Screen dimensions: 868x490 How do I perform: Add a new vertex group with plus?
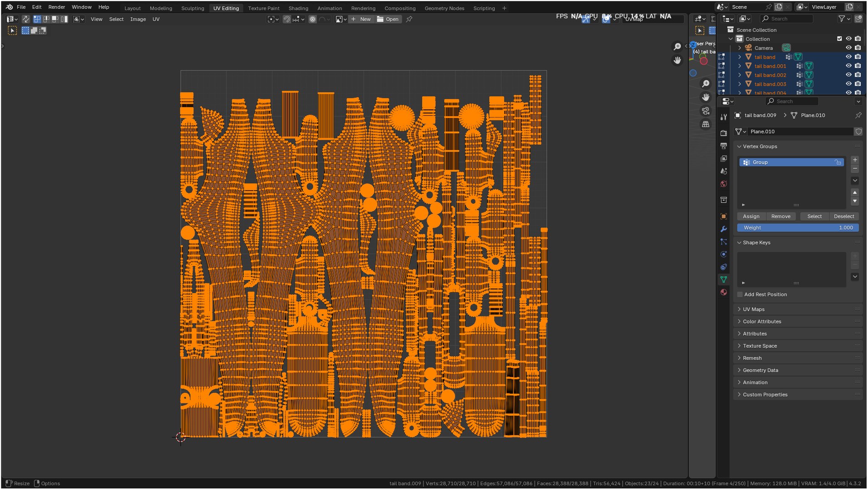[855, 160]
